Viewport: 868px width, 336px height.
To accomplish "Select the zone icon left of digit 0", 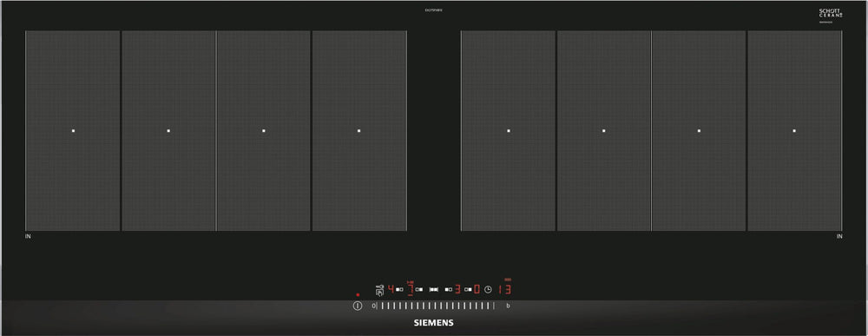I will 469,289.
